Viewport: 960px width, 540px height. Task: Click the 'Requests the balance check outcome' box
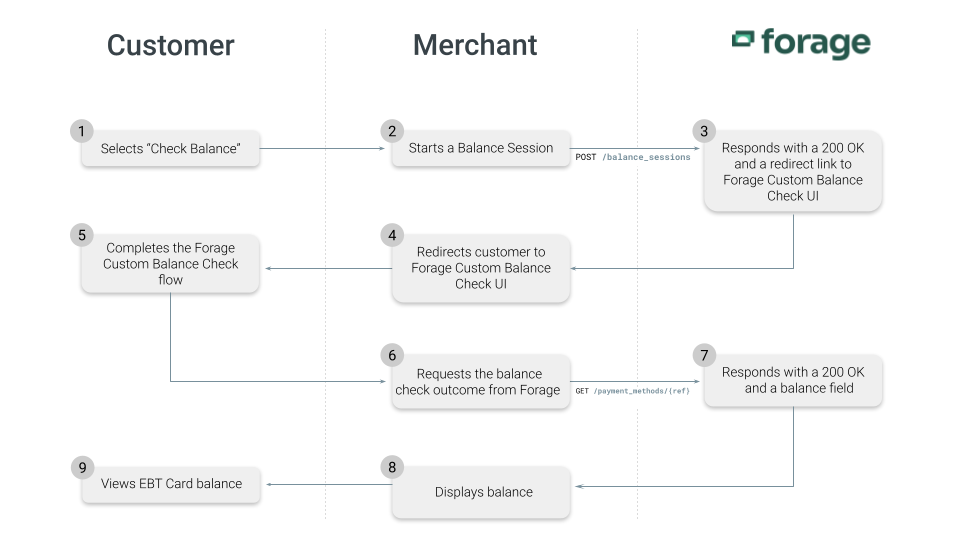click(481, 381)
